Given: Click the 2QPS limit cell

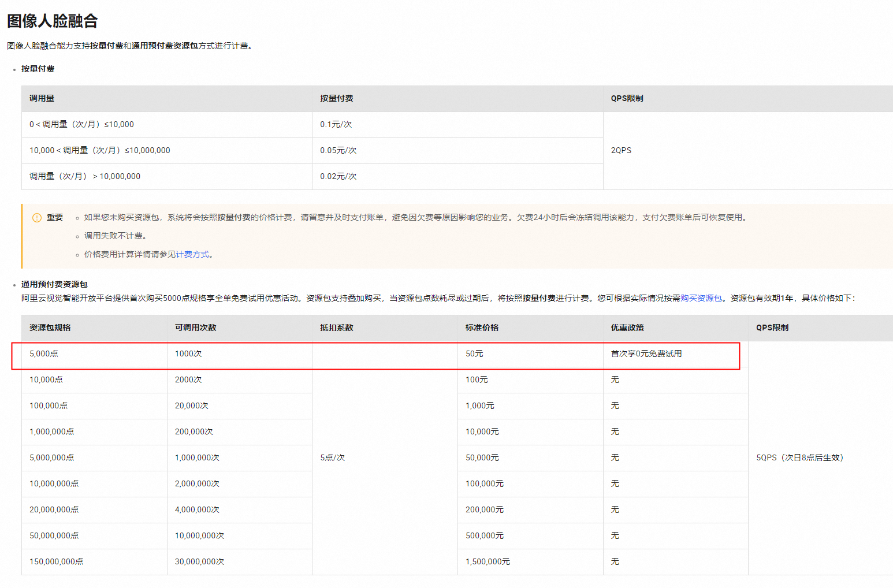Looking at the screenshot, I should [748, 151].
